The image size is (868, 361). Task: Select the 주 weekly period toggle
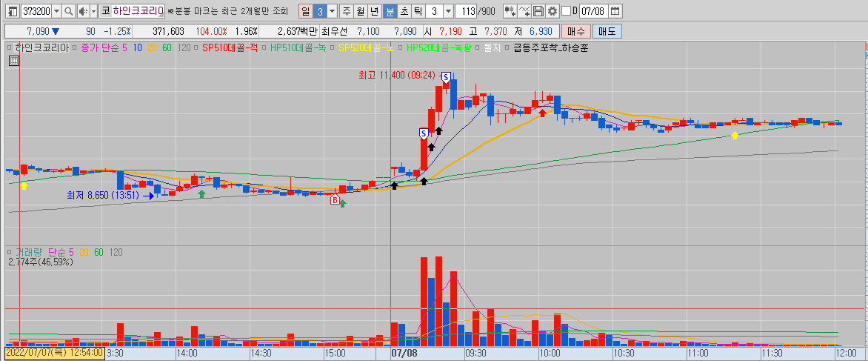pos(347,10)
